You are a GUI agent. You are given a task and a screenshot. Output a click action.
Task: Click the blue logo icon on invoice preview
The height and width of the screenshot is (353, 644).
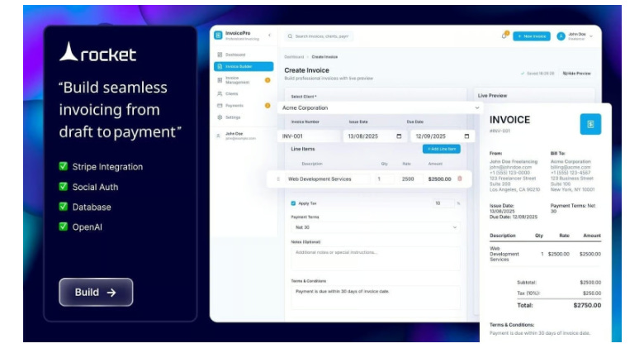(590, 124)
